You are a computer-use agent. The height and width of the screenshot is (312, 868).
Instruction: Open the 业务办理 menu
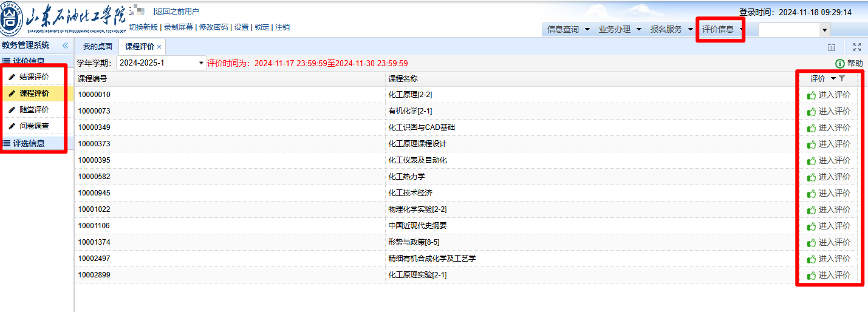point(620,29)
